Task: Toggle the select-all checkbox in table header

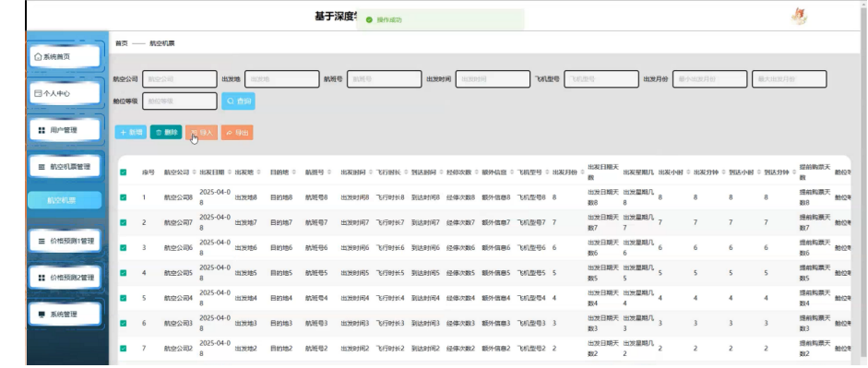Action: (x=124, y=172)
